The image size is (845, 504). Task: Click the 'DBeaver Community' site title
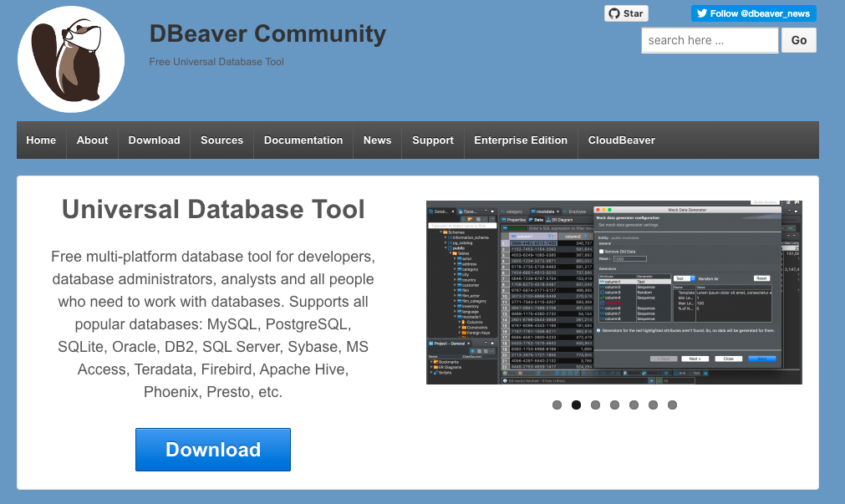(267, 33)
